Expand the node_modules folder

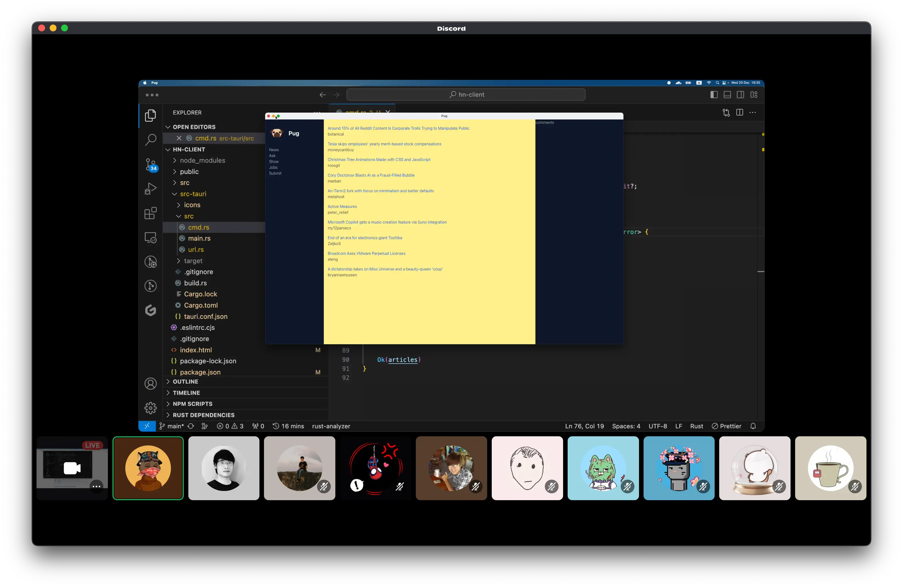click(202, 160)
